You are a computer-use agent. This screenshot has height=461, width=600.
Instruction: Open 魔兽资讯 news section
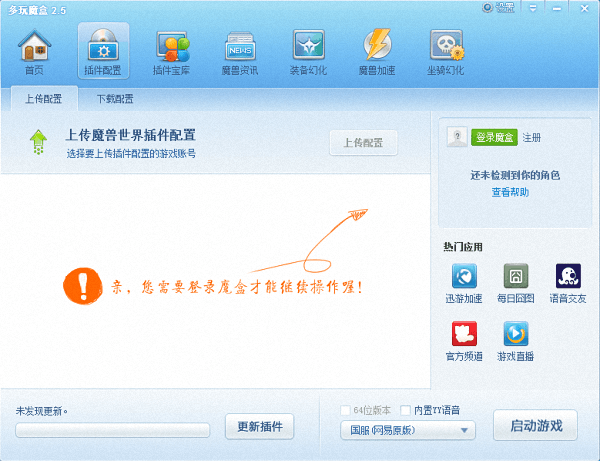point(239,50)
